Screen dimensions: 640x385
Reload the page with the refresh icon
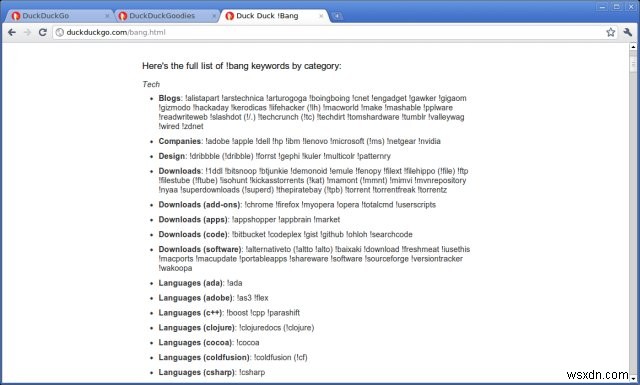point(42,32)
